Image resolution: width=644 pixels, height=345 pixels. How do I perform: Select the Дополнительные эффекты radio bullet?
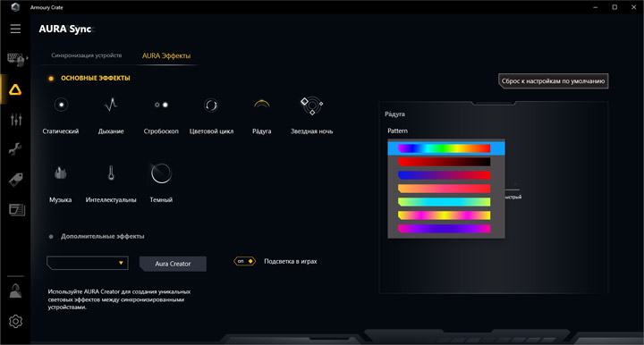pyautogui.click(x=51, y=237)
